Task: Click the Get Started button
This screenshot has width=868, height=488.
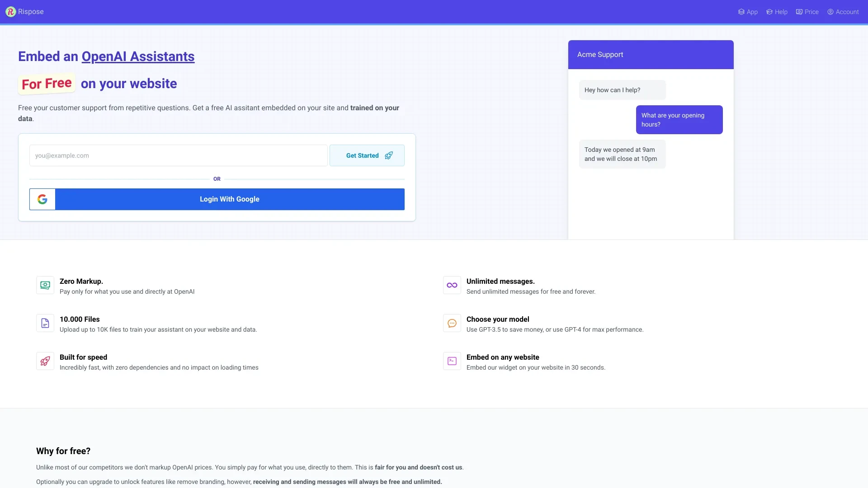Action: (367, 155)
